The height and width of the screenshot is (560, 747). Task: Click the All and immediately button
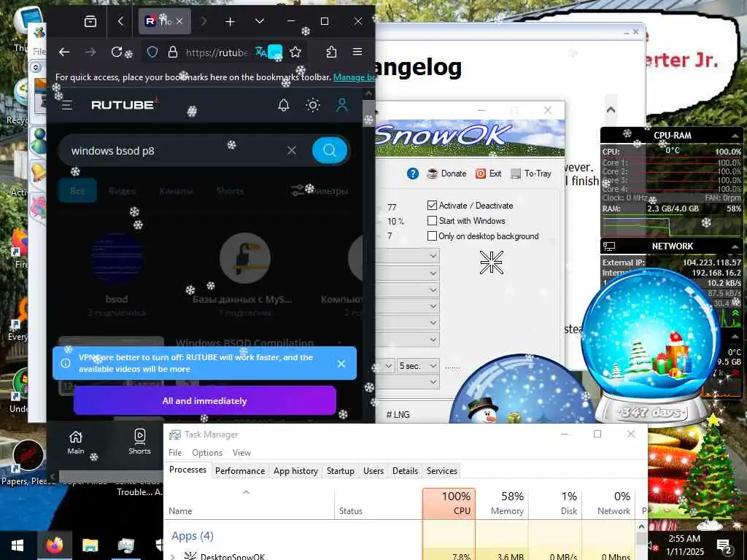[205, 401]
